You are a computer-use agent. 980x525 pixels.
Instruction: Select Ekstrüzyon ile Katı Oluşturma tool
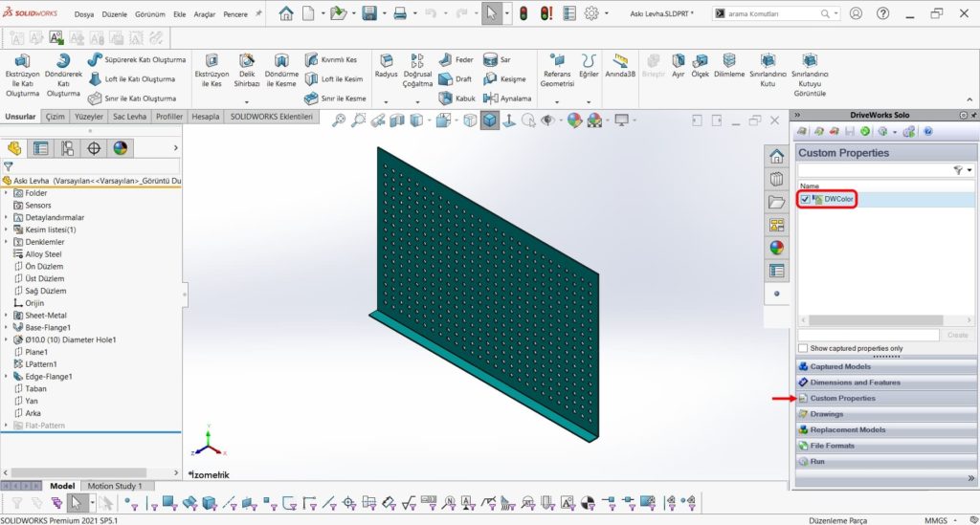23,76
